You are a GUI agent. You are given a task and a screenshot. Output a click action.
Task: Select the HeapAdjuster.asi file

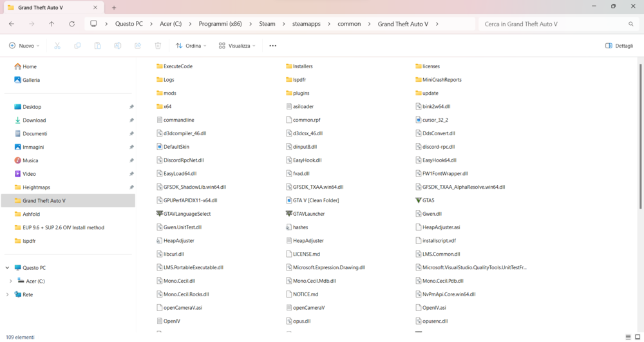(438, 227)
